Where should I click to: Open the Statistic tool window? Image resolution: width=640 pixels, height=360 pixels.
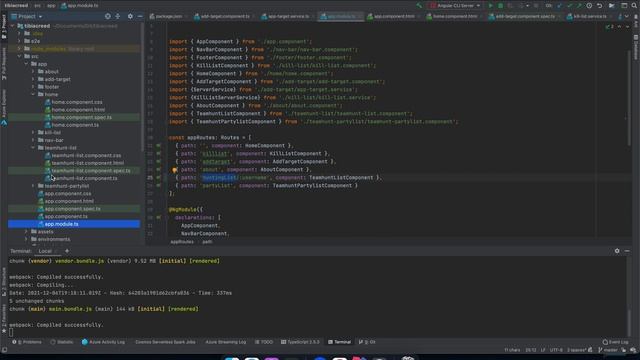coord(62,342)
